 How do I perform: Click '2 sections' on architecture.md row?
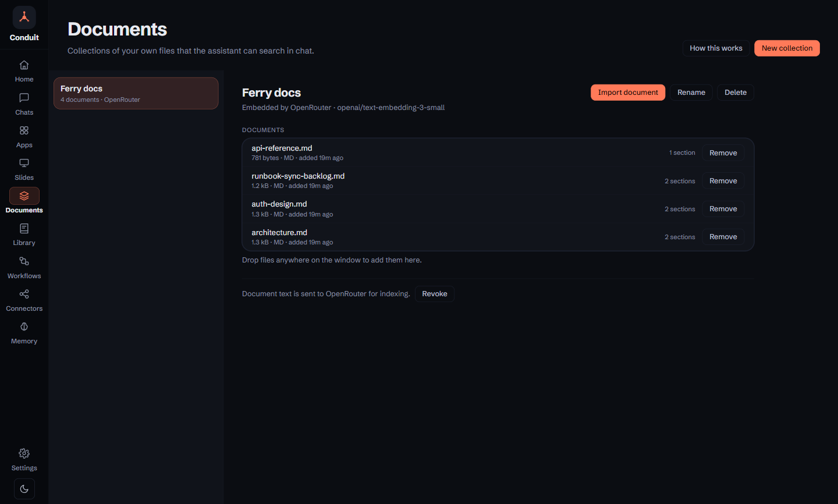[x=680, y=237]
